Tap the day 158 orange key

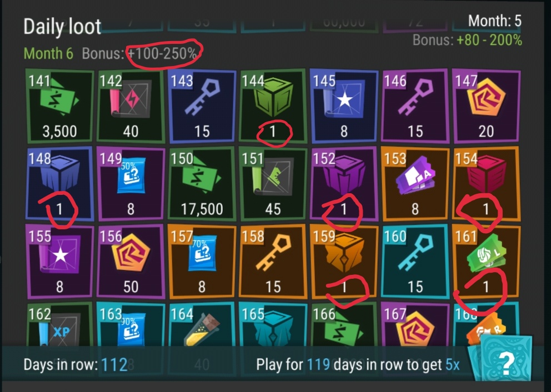tap(273, 262)
